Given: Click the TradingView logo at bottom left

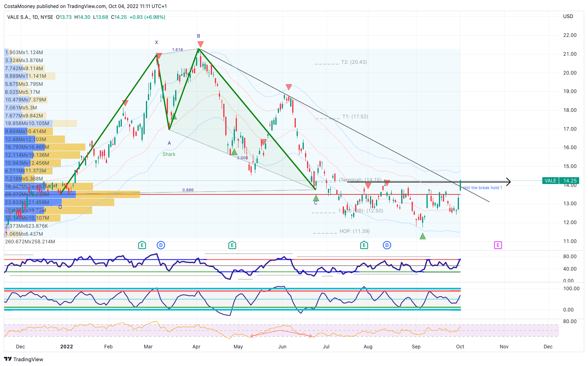Looking at the screenshot, I should [x=24, y=359].
